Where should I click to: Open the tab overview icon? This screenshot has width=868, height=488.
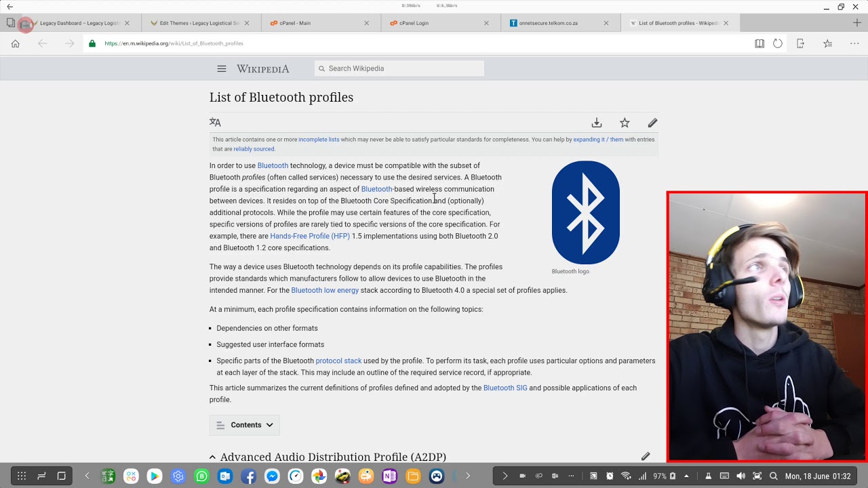[x=10, y=23]
